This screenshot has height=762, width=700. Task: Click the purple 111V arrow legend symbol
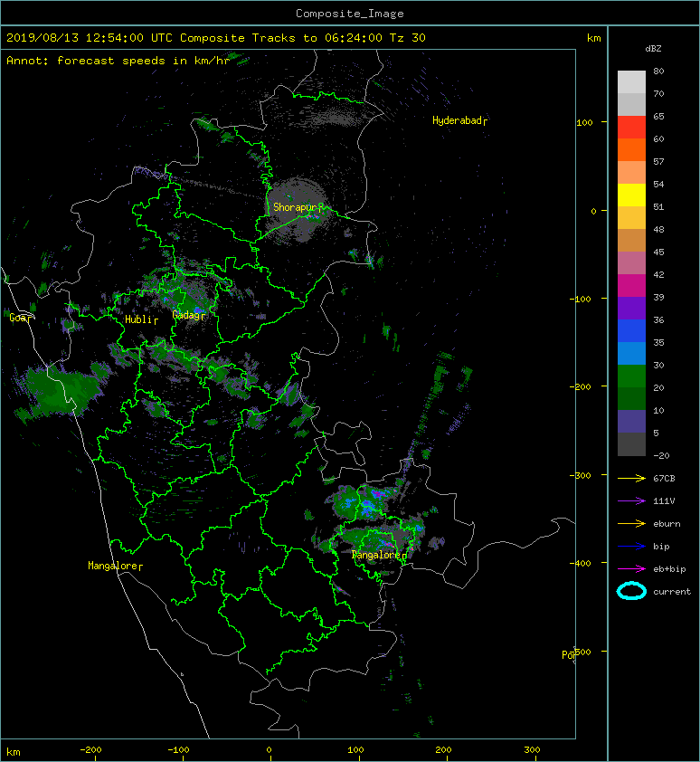click(631, 501)
